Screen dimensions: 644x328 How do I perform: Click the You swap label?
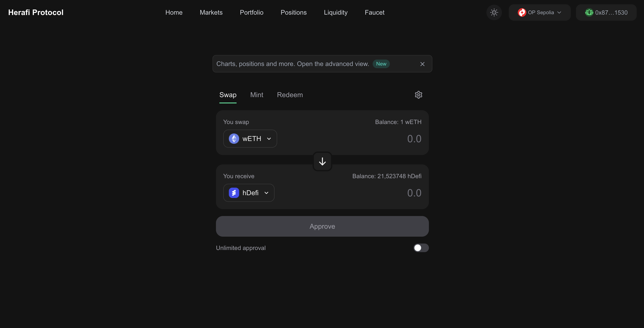236,122
